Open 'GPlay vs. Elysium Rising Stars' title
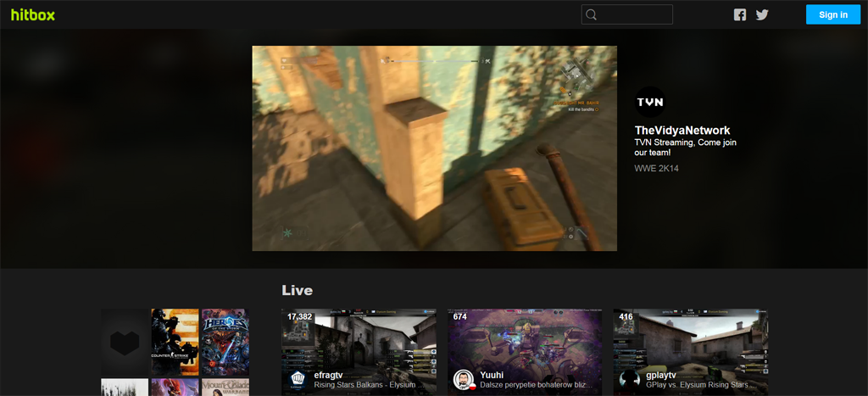Screen dimensions: 868x396 [703, 384]
